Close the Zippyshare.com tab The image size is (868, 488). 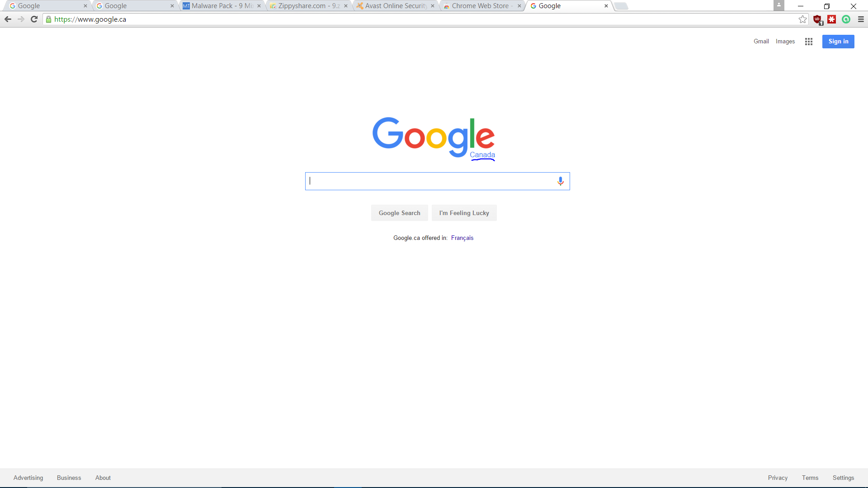pos(346,6)
